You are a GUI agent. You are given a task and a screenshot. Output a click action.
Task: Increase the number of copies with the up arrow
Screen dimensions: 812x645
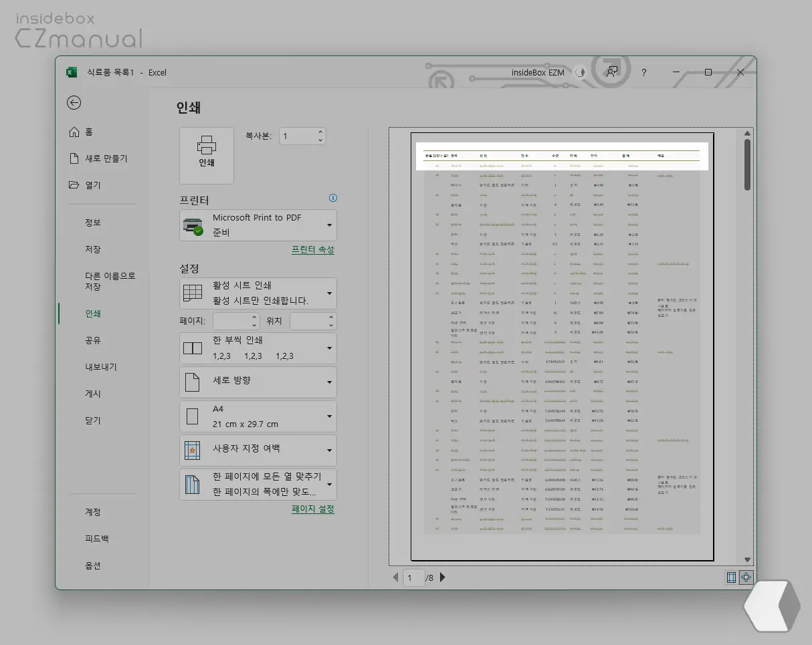click(x=320, y=132)
